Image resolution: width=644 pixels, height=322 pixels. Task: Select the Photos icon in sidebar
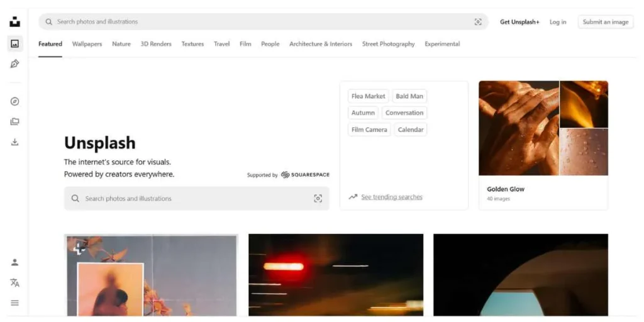tap(15, 43)
